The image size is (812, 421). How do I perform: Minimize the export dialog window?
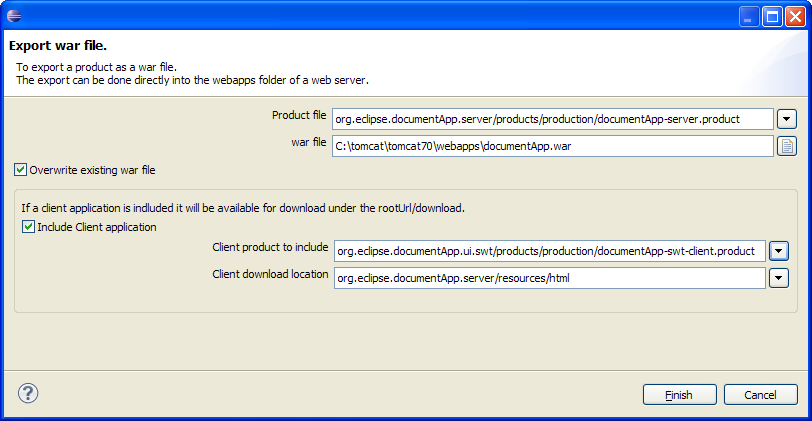point(748,17)
